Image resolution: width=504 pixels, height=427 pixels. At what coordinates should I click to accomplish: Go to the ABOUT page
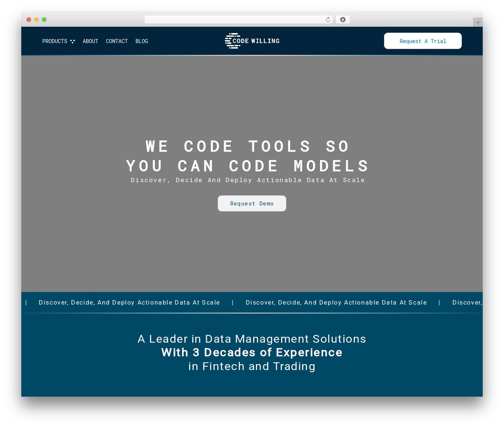pos(90,41)
